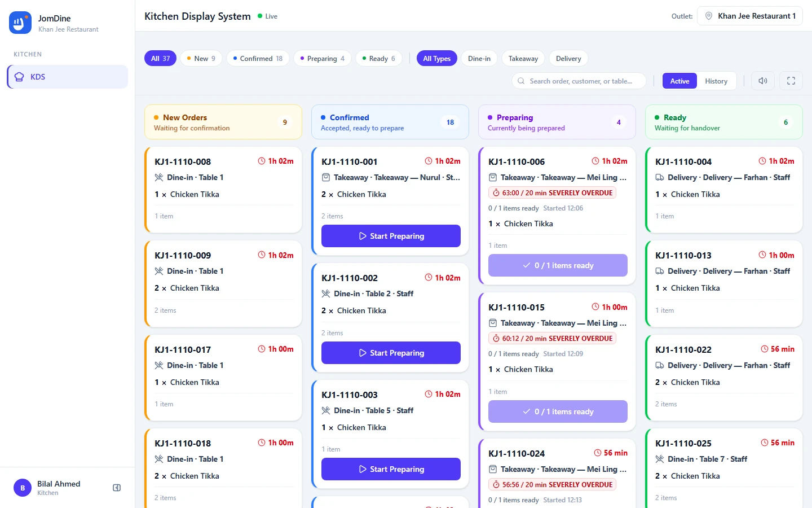Click the New Orders column header
Viewport: 812px width, 508px height.
pos(223,122)
